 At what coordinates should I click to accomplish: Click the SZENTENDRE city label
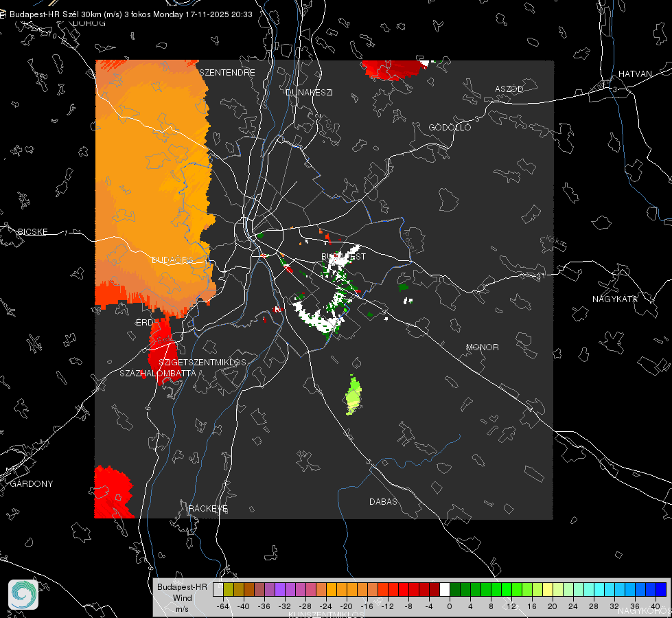[227, 73]
